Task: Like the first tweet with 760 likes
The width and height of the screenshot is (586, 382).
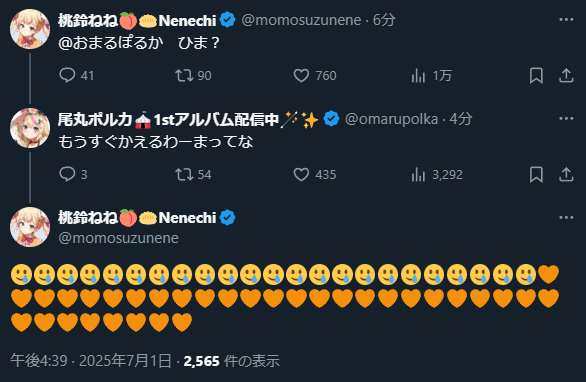Action: (315, 76)
